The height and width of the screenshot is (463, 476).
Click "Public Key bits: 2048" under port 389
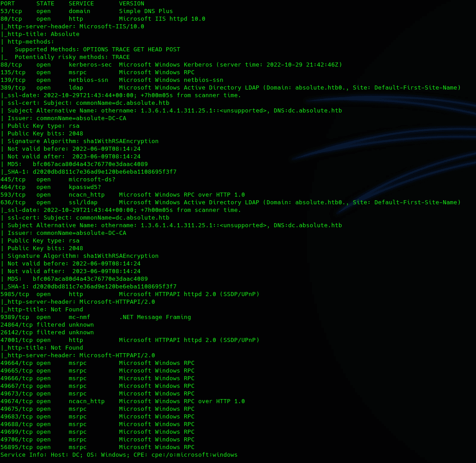pos(42,134)
